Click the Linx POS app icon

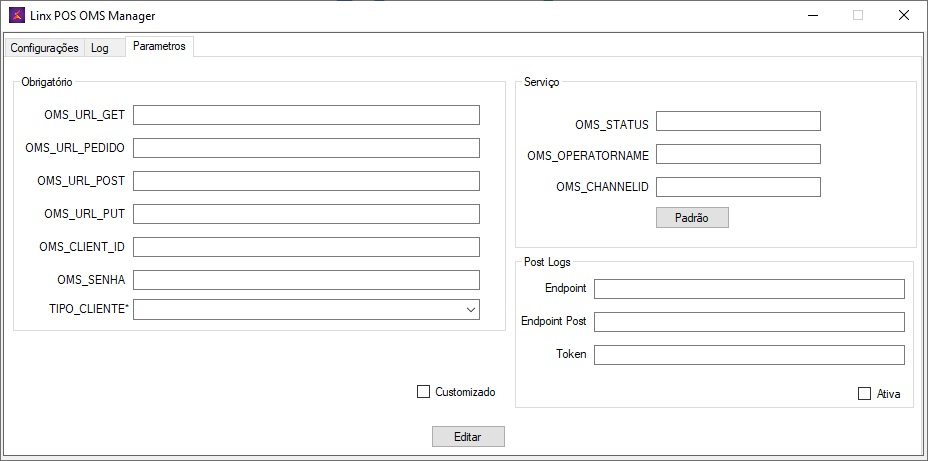click(15, 16)
